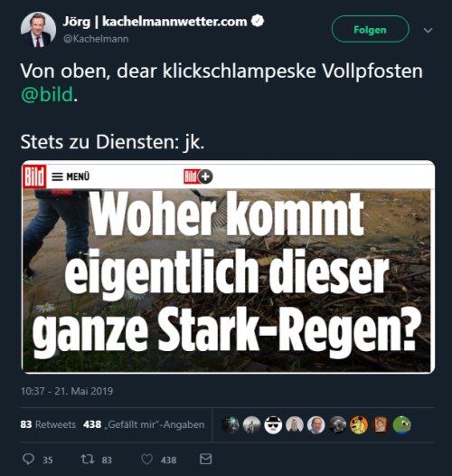This screenshot has height=476, width=452.
Task: Open the tweet timestamp 10:37 - 21. Mai 2019
Action: click(67, 391)
